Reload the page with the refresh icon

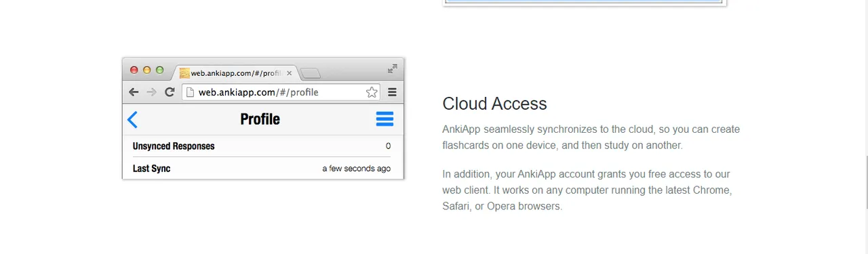(170, 92)
